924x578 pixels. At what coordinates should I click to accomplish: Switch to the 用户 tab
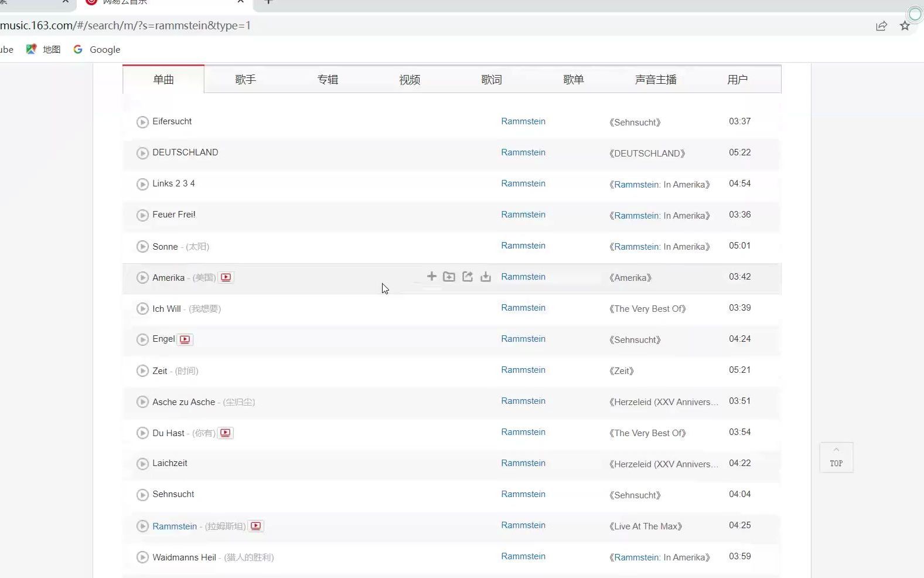(738, 79)
